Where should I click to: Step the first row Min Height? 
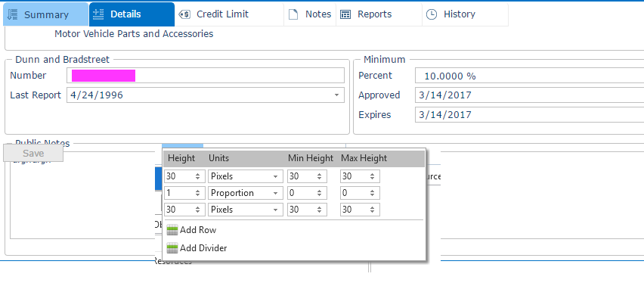[319, 176]
